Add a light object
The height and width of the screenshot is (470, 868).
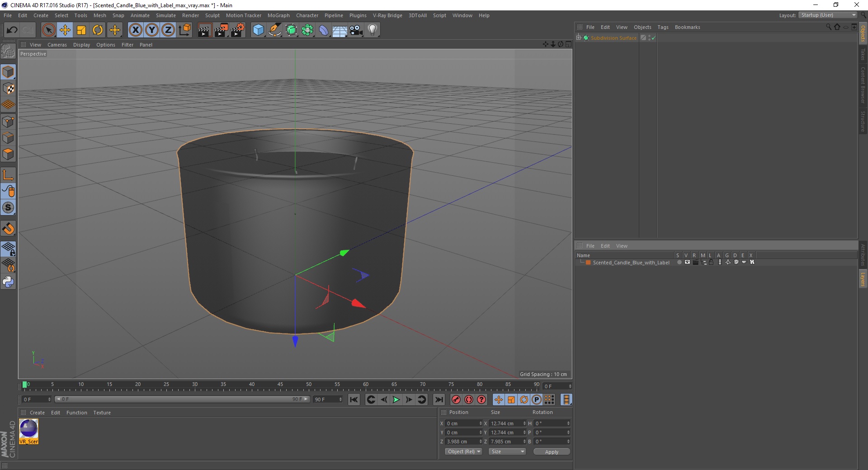(373, 30)
